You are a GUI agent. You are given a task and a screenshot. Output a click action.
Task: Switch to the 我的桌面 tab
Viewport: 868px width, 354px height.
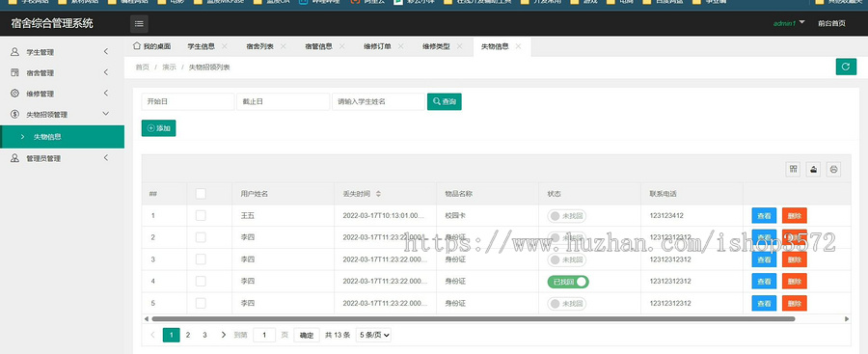pyautogui.click(x=152, y=46)
